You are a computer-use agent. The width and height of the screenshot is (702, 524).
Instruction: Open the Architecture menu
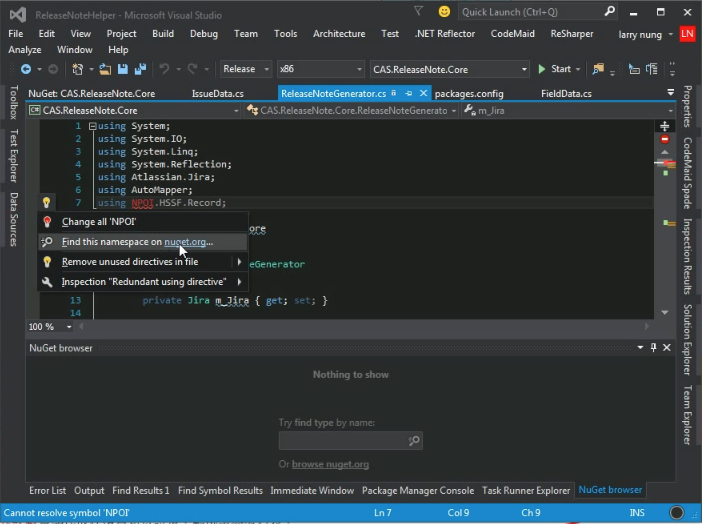tap(339, 34)
